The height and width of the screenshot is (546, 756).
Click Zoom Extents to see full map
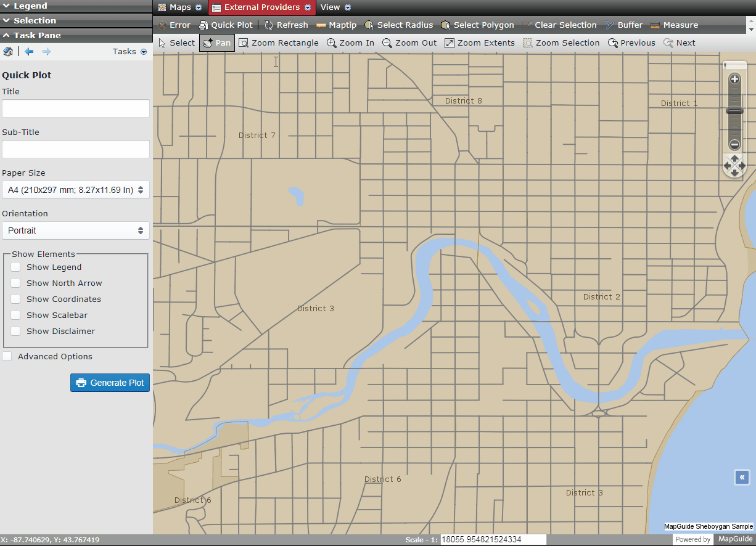coord(480,43)
